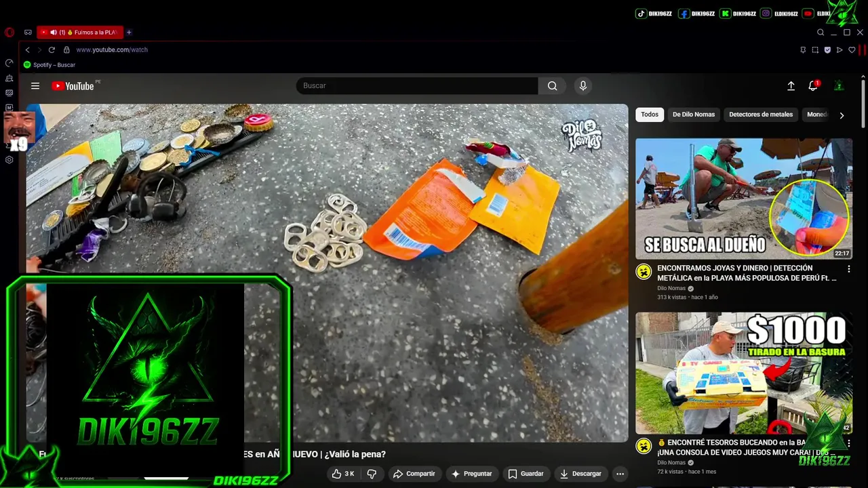Open the M sidebar panel icon
Image resolution: width=868 pixels, height=488 pixels.
coord(9,108)
